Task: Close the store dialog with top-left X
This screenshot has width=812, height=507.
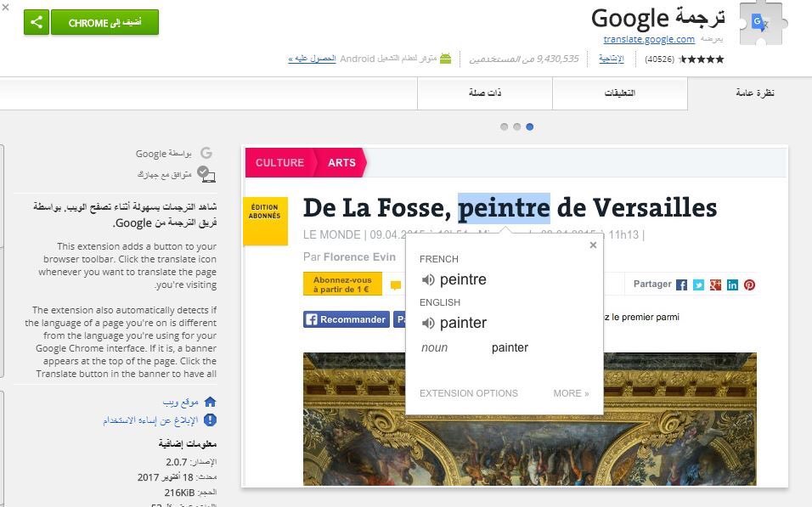Action: pyautogui.click(x=5, y=8)
